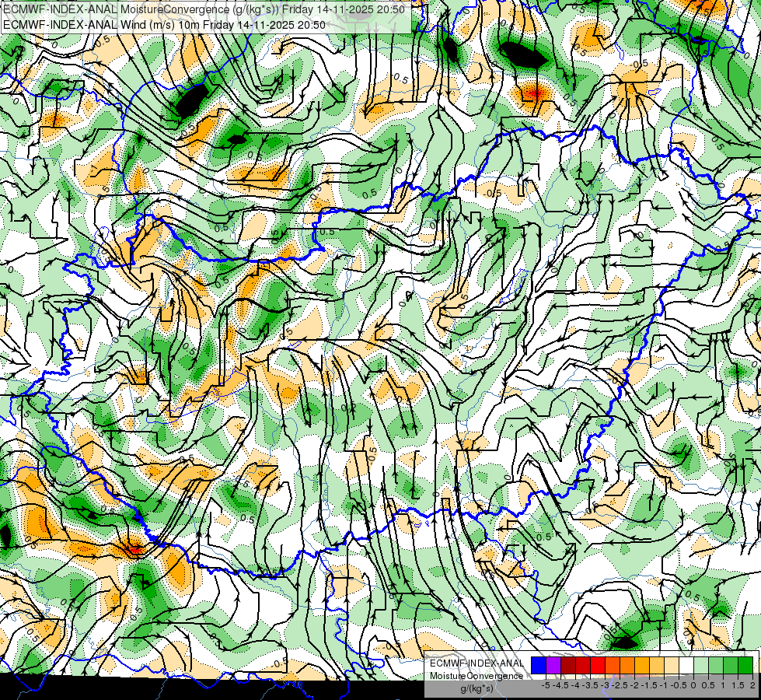
Task: Click the white legend swatch between -0.5 and 0
Action: pyautogui.click(x=686, y=666)
